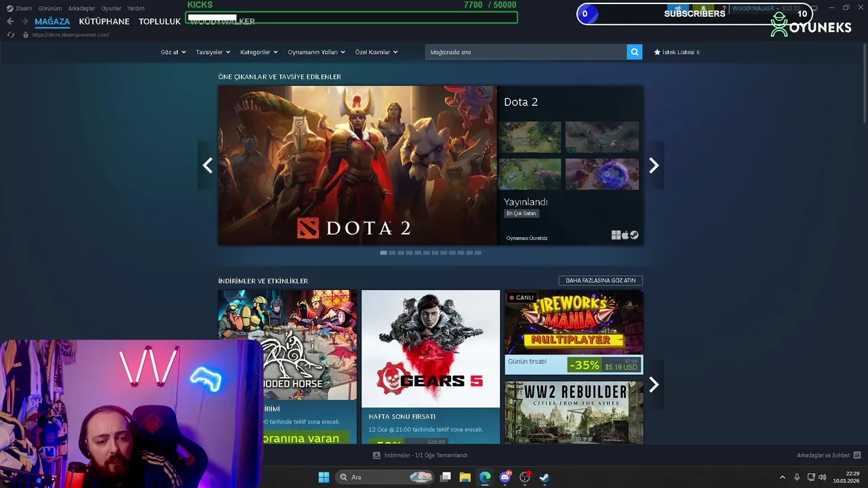Screen dimensions: 868x488
Task: Open Oynamanın Yolları dropdown
Action: click(x=317, y=52)
